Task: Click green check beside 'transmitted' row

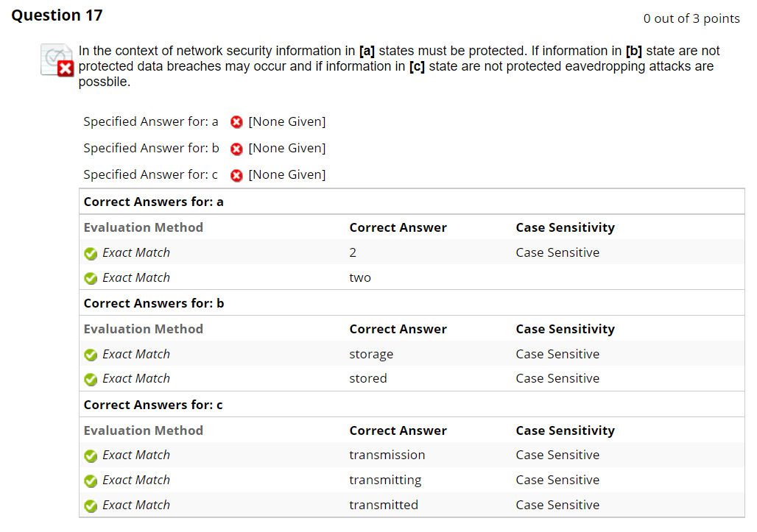Action: (x=91, y=506)
